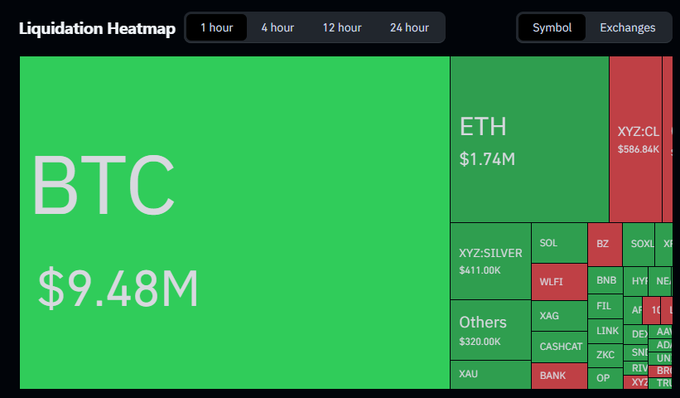Click the XAU tile
This screenshot has width=680, height=398.
point(491,375)
